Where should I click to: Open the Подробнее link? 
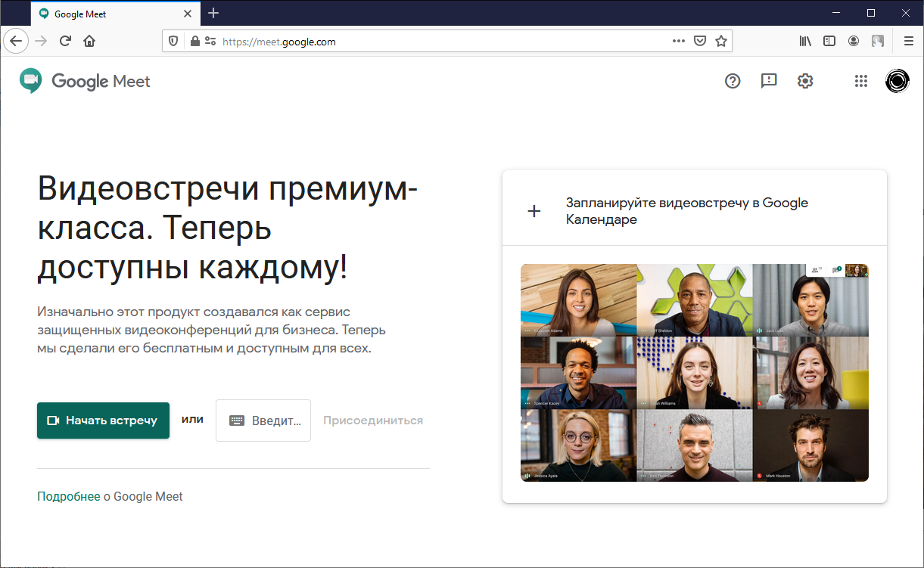[x=69, y=497]
